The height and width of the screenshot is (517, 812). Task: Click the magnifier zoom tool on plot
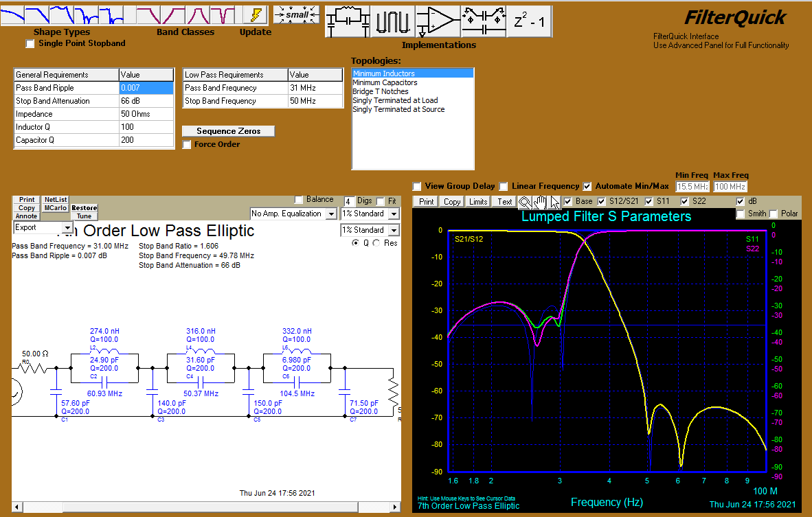525,201
